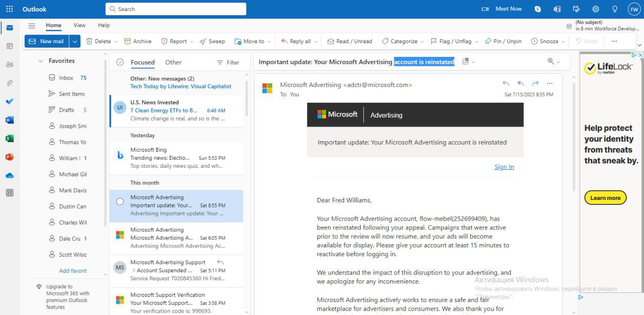Open the OneDrive cloud icon in sidebar

click(x=10, y=175)
